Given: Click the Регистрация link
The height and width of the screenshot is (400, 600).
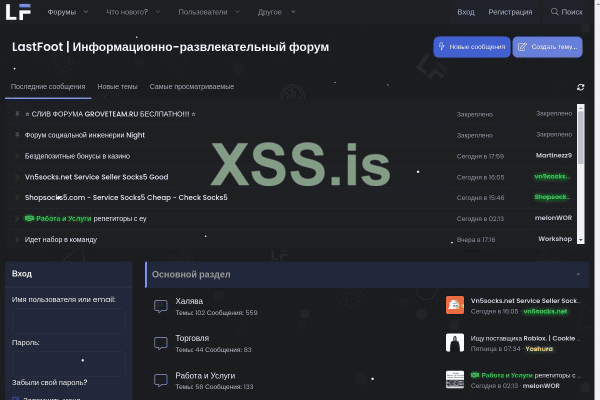Looking at the screenshot, I should click(x=510, y=12).
